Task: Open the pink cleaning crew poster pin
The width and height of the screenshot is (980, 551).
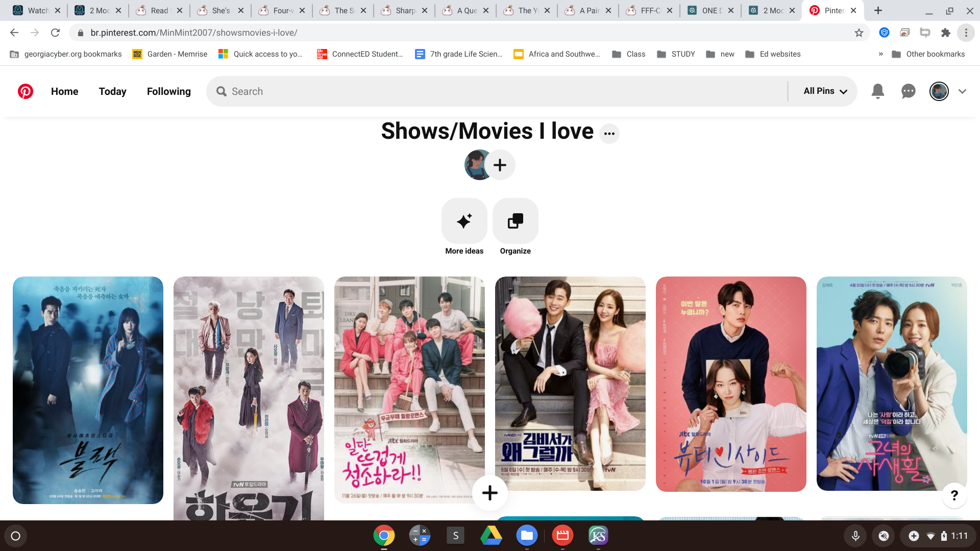Action: (409, 390)
